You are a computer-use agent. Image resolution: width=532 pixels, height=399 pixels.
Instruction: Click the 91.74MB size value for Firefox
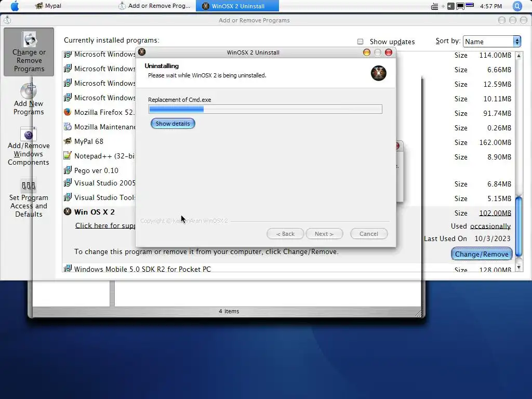point(497,113)
